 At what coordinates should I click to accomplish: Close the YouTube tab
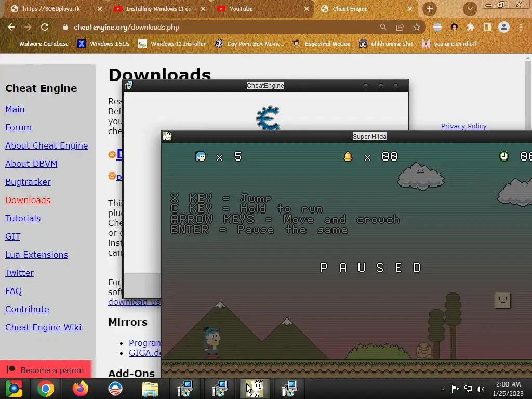coord(307,9)
